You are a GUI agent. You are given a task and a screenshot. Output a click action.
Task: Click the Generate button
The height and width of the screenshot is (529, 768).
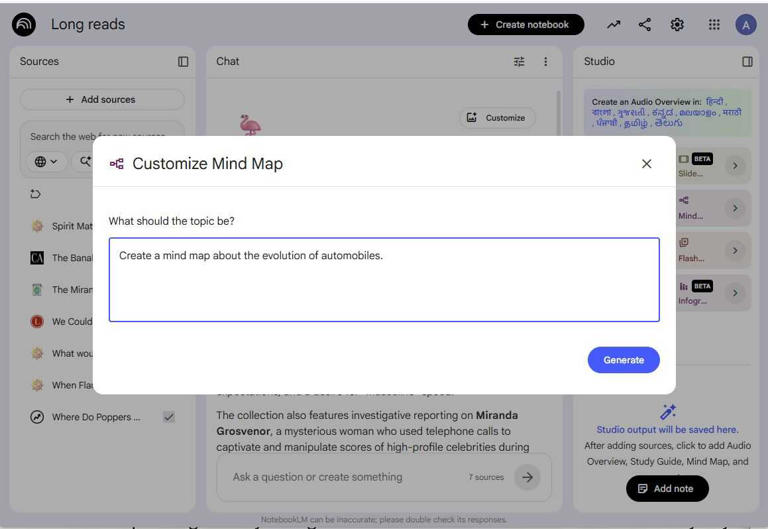[624, 360]
